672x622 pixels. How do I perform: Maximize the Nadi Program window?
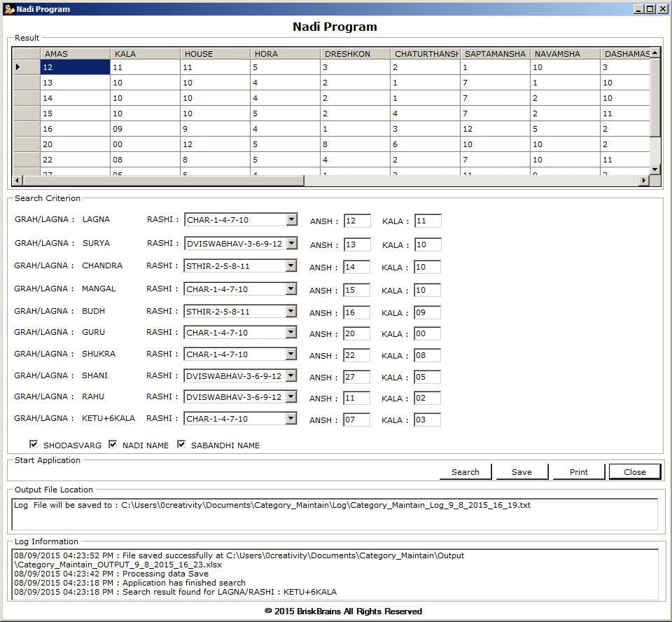tap(650, 9)
